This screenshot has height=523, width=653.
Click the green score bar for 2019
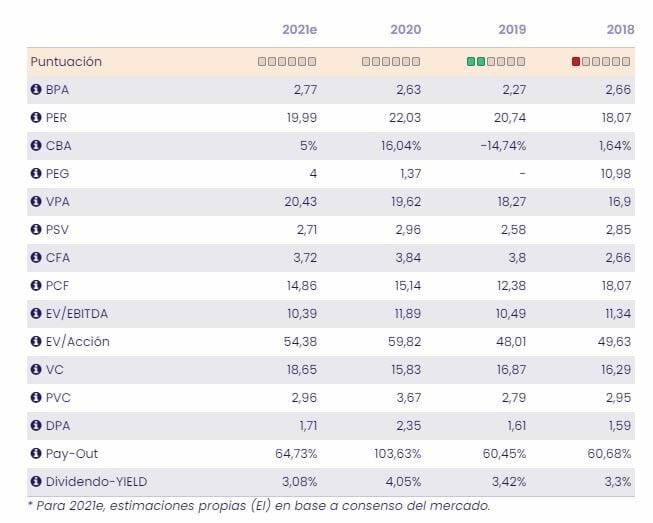tap(496, 62)
